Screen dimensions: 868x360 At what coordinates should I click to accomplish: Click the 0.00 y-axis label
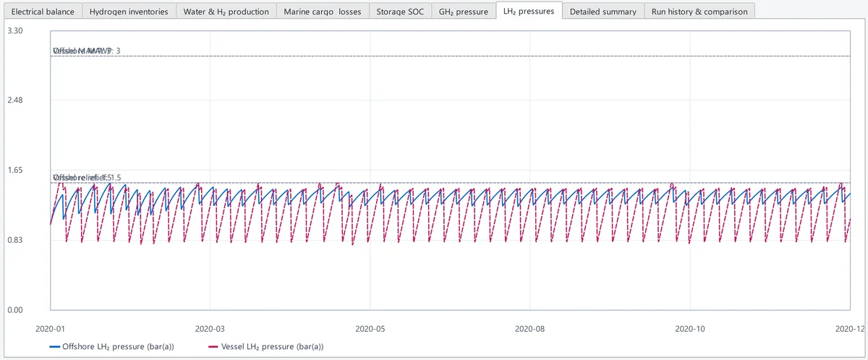click(x=14, y=310)
